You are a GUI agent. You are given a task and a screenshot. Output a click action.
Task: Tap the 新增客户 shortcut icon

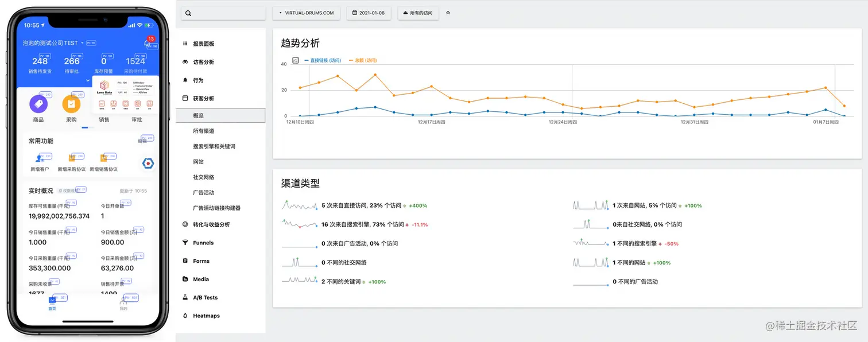(40, 158)
